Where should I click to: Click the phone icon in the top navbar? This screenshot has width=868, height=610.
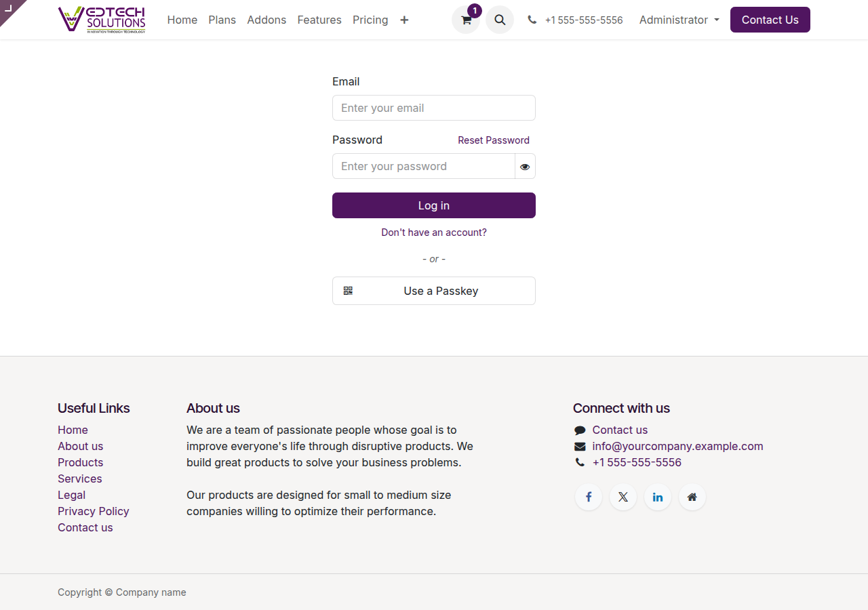click(532, 20)
